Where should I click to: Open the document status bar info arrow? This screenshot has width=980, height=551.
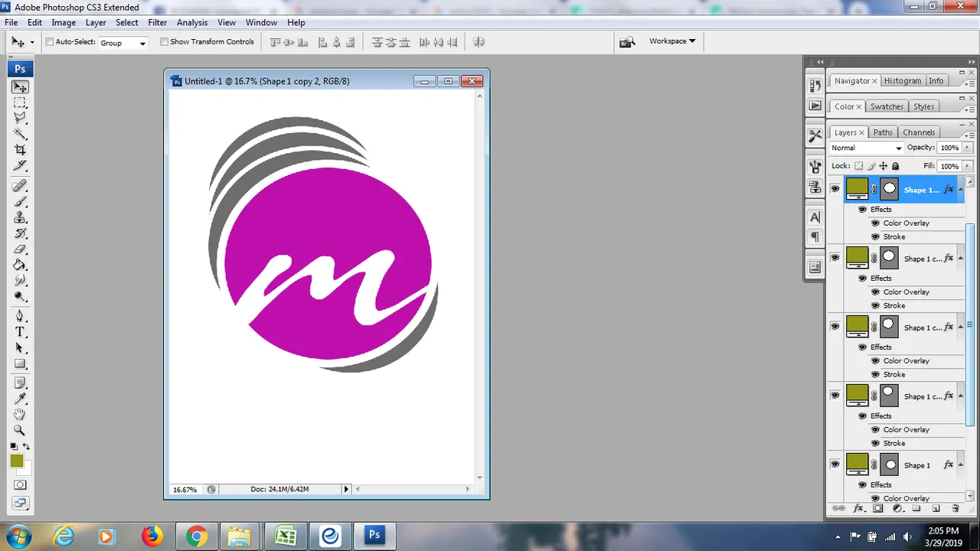point(346,489)
